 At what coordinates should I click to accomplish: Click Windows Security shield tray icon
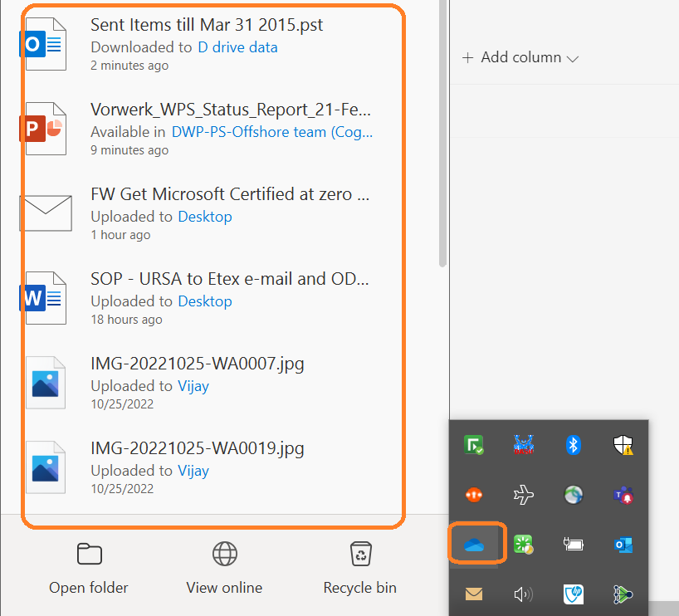[623, 445]
